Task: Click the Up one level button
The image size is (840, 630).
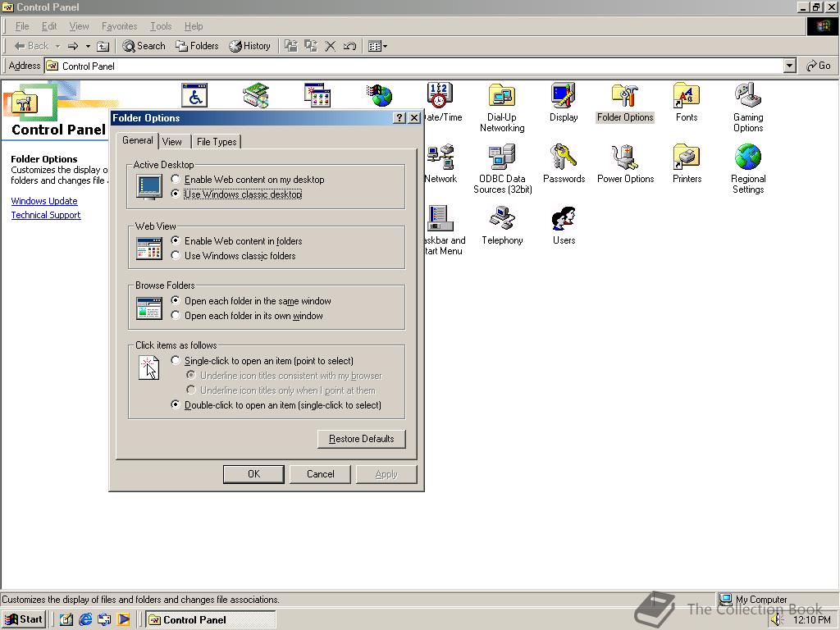Action: (103, 46)
